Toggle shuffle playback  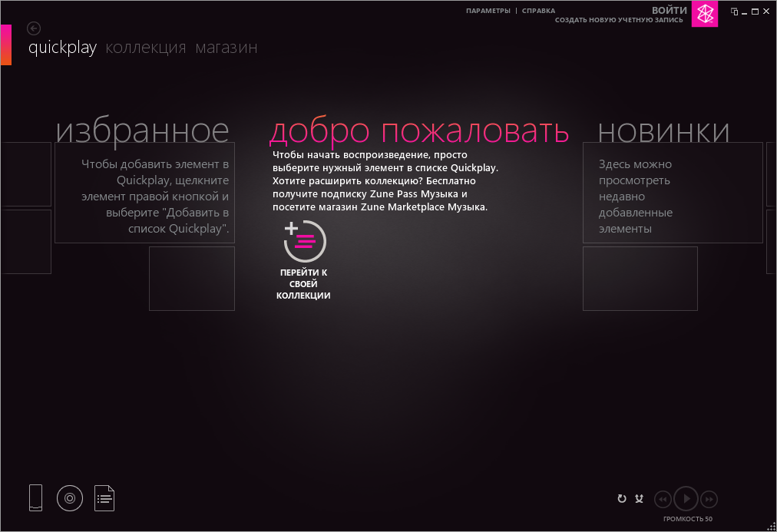(x=640, y=499)
